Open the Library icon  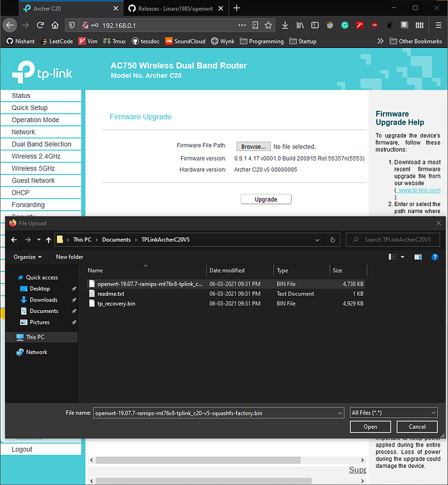300,25
